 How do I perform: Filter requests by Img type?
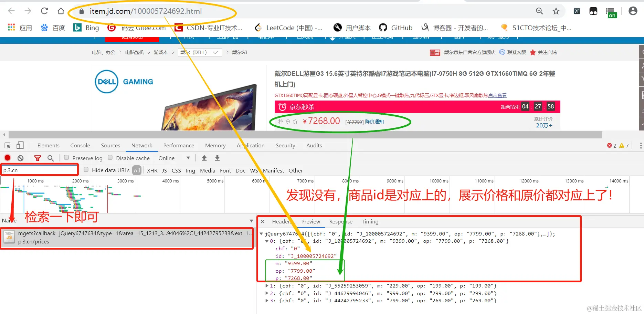point(190,170)
